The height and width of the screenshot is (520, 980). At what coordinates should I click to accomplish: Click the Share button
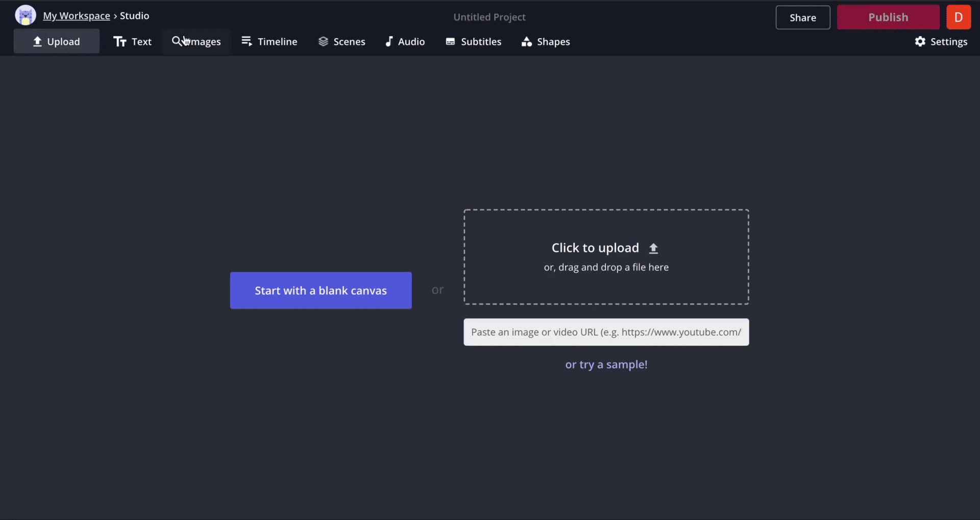(x=802, y=17)
